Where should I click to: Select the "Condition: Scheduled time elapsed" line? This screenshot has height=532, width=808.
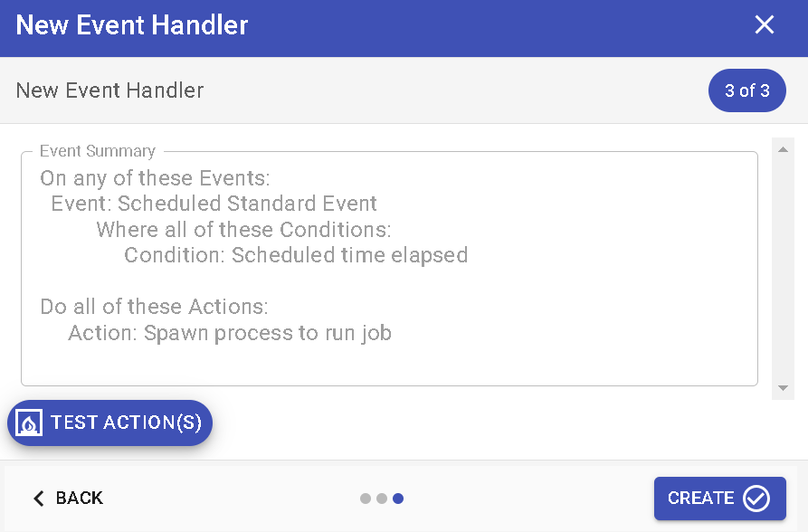click(x=296, y=255)
